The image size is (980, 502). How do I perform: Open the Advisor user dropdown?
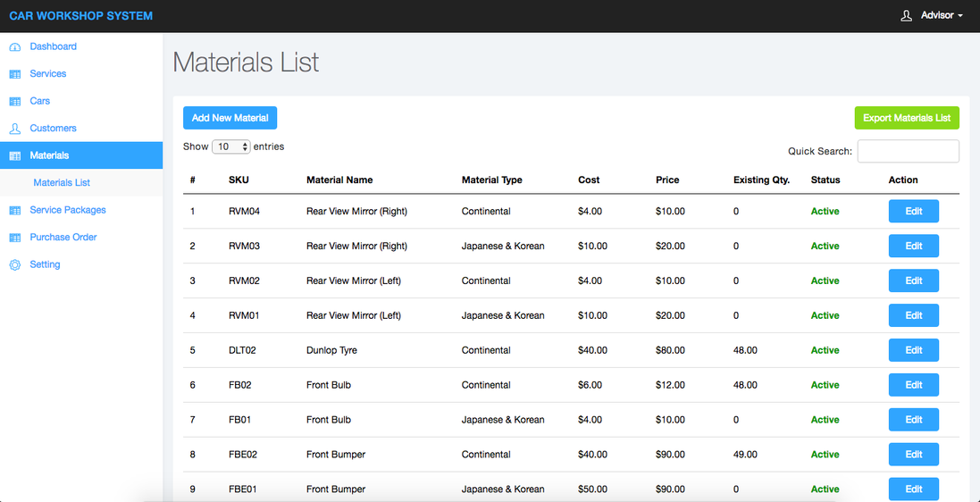942,16
